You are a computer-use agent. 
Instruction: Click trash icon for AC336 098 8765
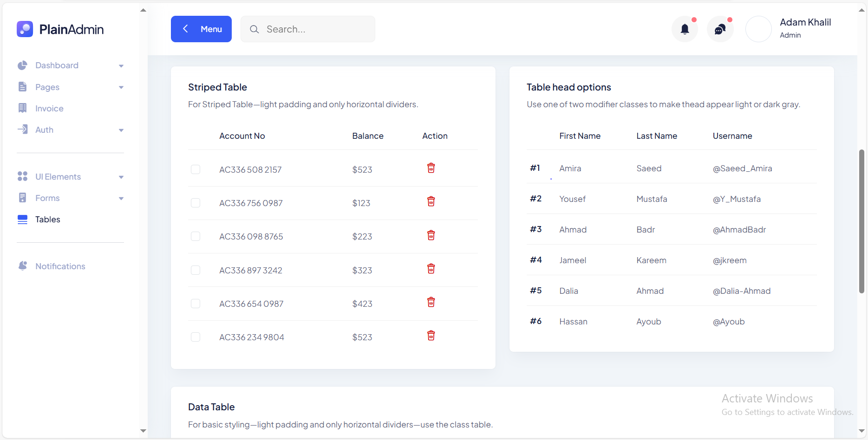pos(431,235)
